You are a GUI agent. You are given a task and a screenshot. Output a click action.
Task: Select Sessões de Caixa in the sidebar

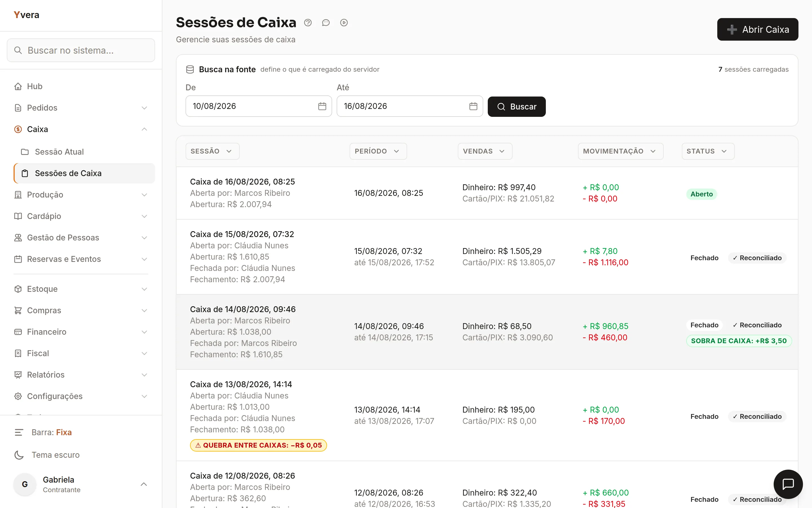[x=84, y=173]
